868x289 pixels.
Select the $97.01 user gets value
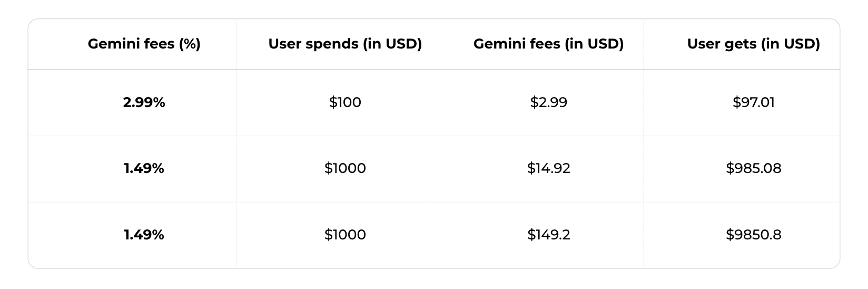point(753,102)
